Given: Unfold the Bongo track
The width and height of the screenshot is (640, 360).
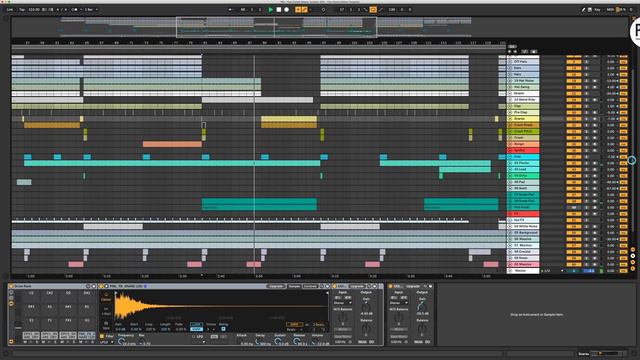Looking at the screenshot, I should pyautogui.click(x=510, y=144).
